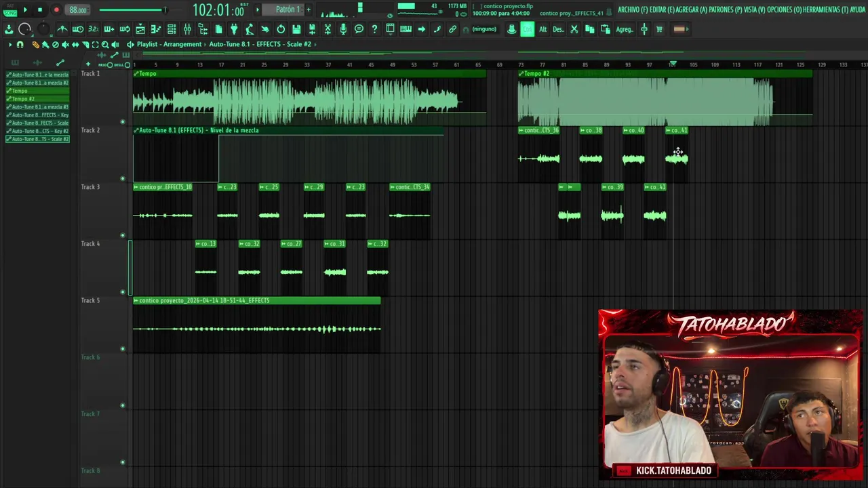Click arrow left of the Patrón 1 selector

[258, 9]
